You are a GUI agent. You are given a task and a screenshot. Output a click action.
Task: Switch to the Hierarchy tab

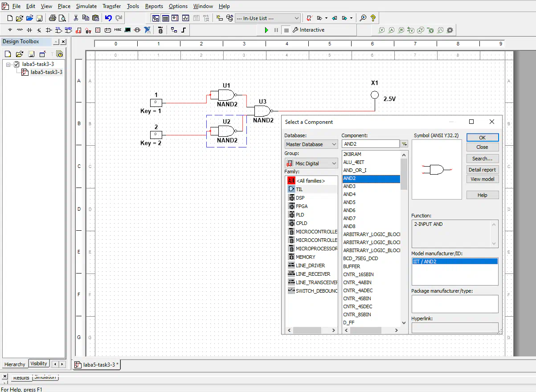pos(15,364)
